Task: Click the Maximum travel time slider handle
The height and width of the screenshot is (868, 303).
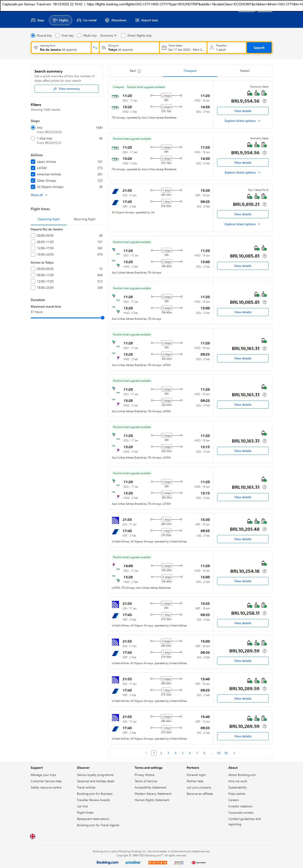Action: tap(102, 318)
